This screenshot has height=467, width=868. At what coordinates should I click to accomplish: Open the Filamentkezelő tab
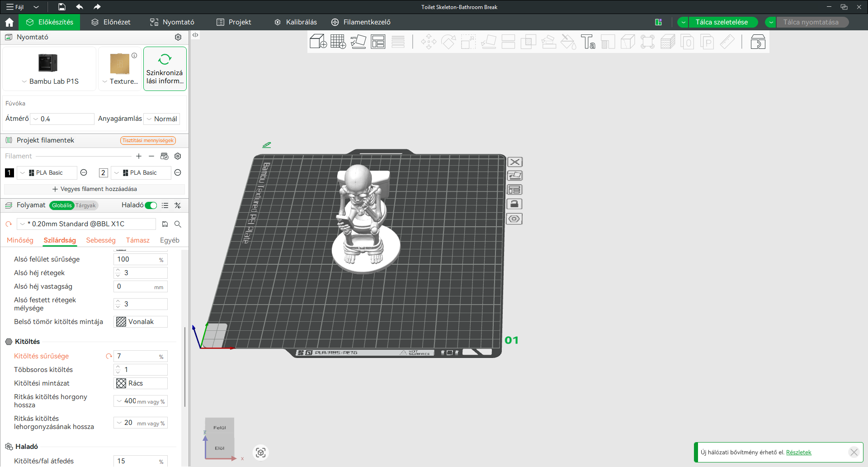tap(361, 22)
